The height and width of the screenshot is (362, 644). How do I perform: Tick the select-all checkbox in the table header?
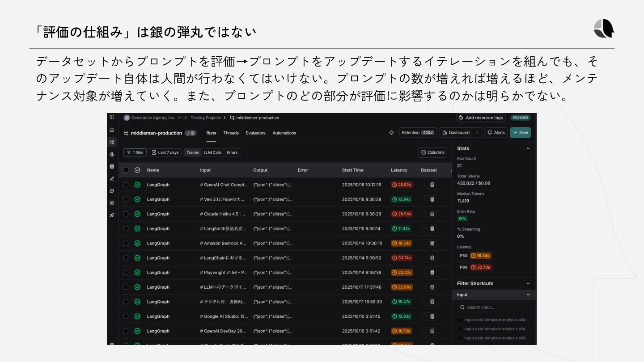click(x=126, y=170)
